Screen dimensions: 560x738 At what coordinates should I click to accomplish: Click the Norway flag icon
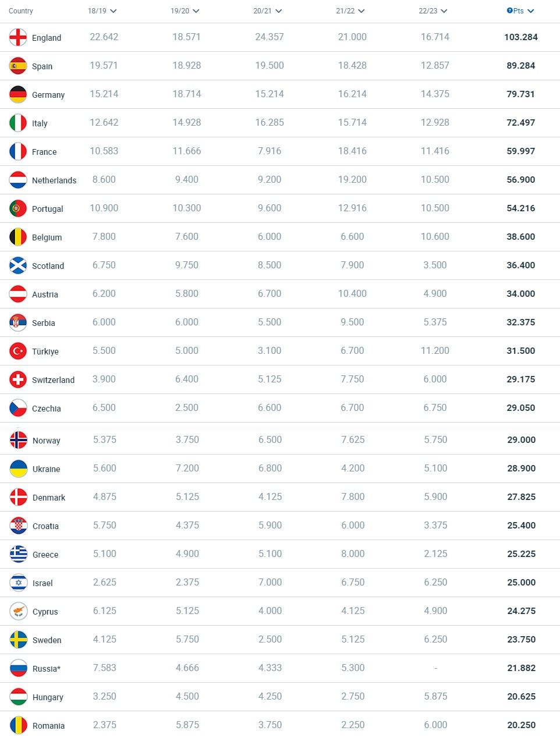pyautogui.click(x=19, y=440)
